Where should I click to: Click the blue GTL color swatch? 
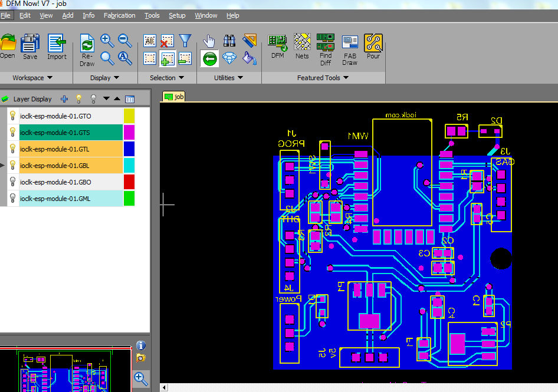129,149
